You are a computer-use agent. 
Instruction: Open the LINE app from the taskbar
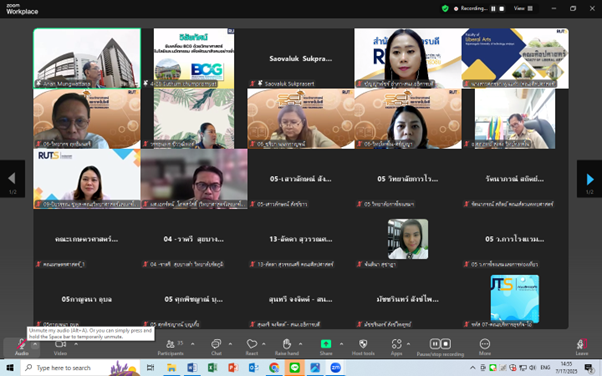[294, 368]
